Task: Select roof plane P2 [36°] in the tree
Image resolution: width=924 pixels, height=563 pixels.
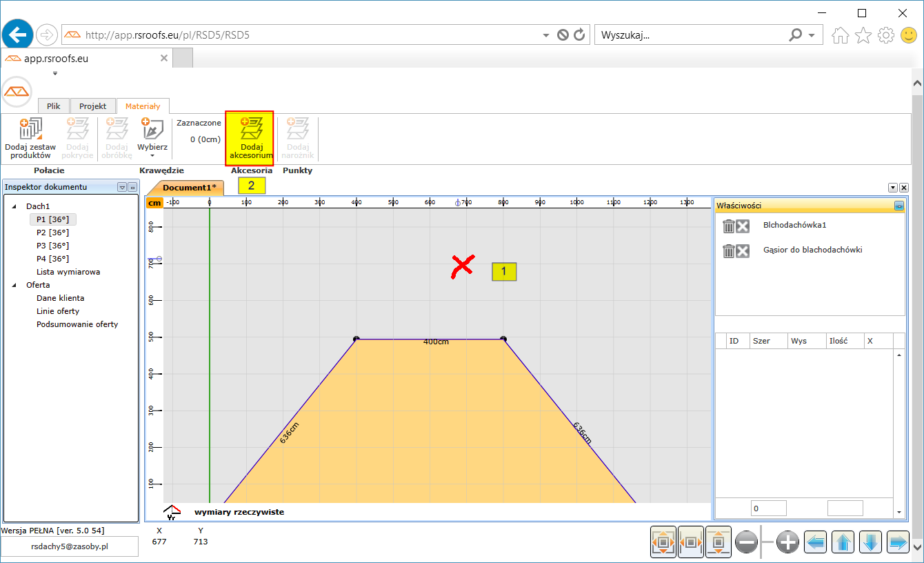Action: pyautogui.click(x=52, y=233)
